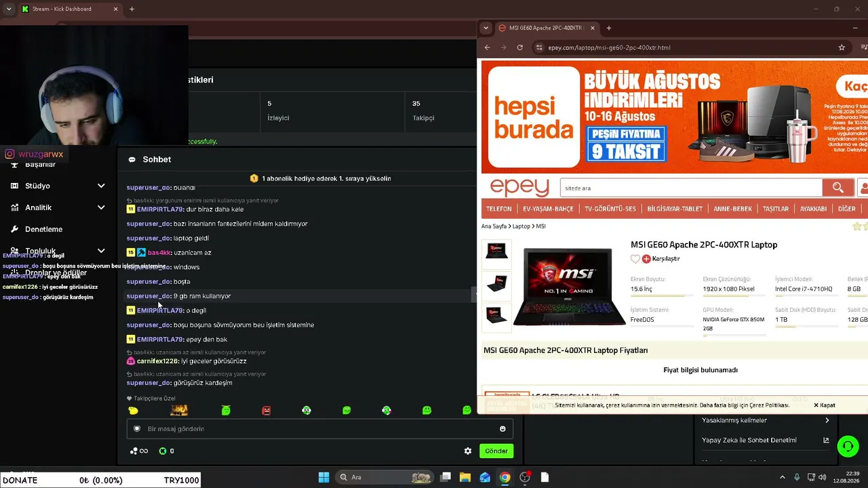This screenshot has width=868, height=488.
Task: Click Karşılaştır compare button
Action: tap(661, 259)
